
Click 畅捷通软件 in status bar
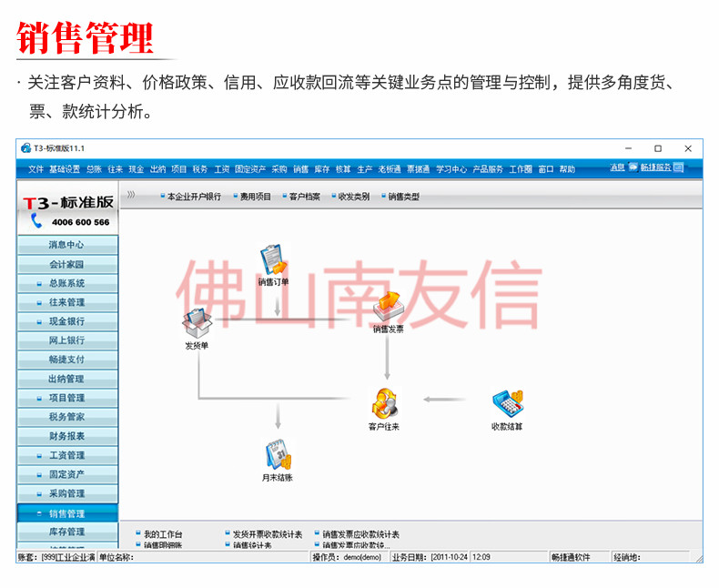(x=579, y=557)
